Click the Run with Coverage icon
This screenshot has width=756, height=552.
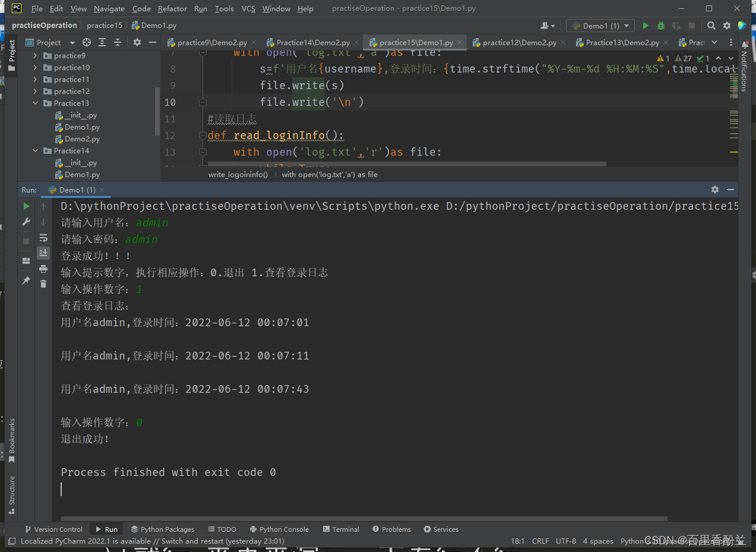[676, 26]
